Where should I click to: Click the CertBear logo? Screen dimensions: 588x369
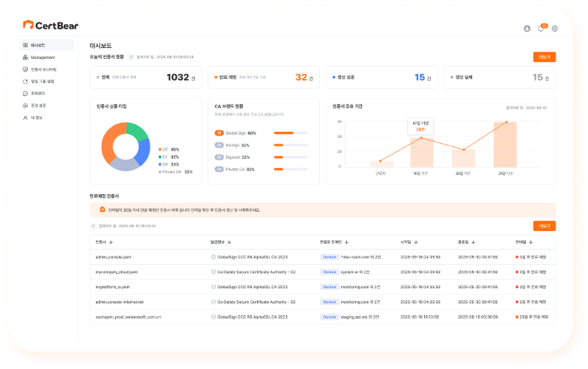click(x=52, y=25)
